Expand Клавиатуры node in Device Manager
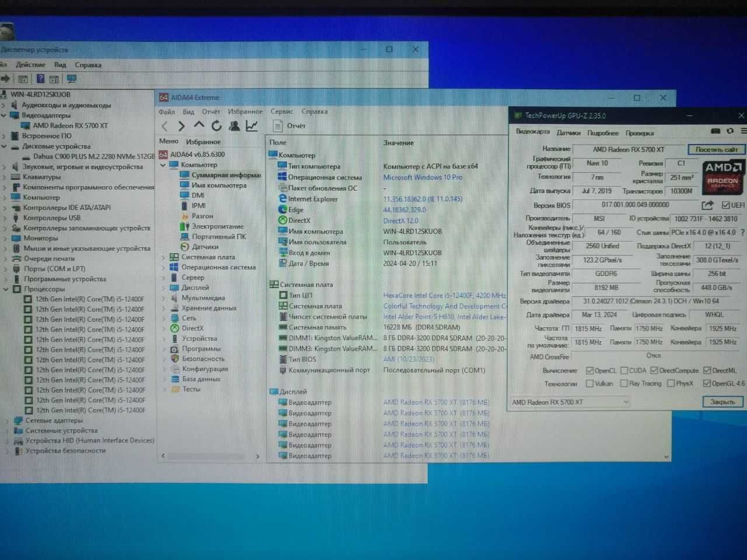The height and width of the screenshot is (560, 747). tap(5, 177)
